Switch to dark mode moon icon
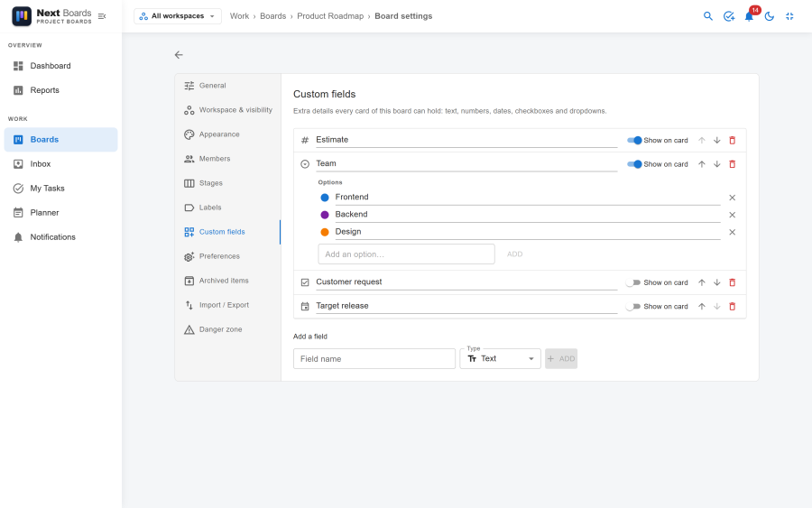Viewport: 812px width, 508px height. pos(769,16)
